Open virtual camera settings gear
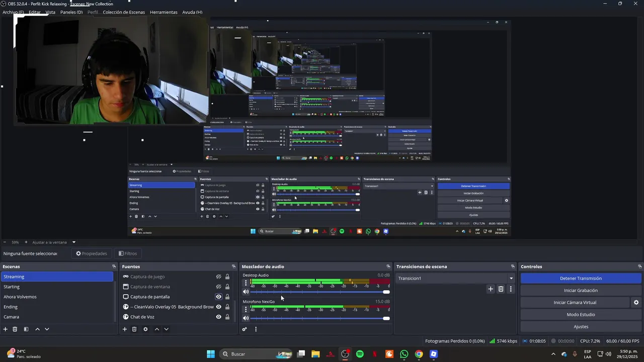This screenshot has width=644, height=362. [x=636, y=303]
